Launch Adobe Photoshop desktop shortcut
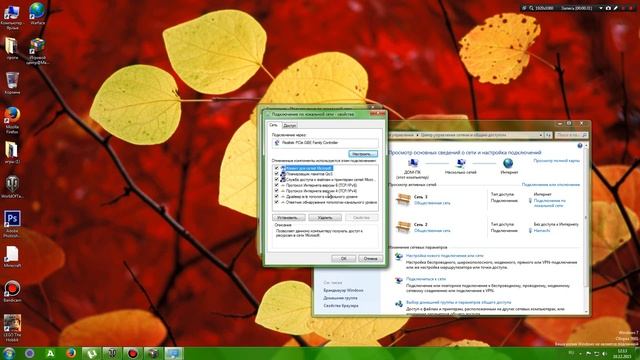The height and width of the screenshot is (360, 640). [x=12, y=219]
